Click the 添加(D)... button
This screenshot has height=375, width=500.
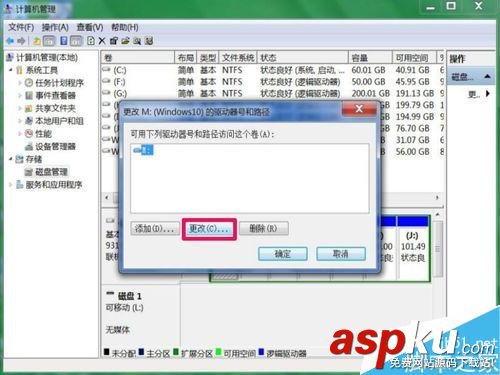[x=154, y=228]
